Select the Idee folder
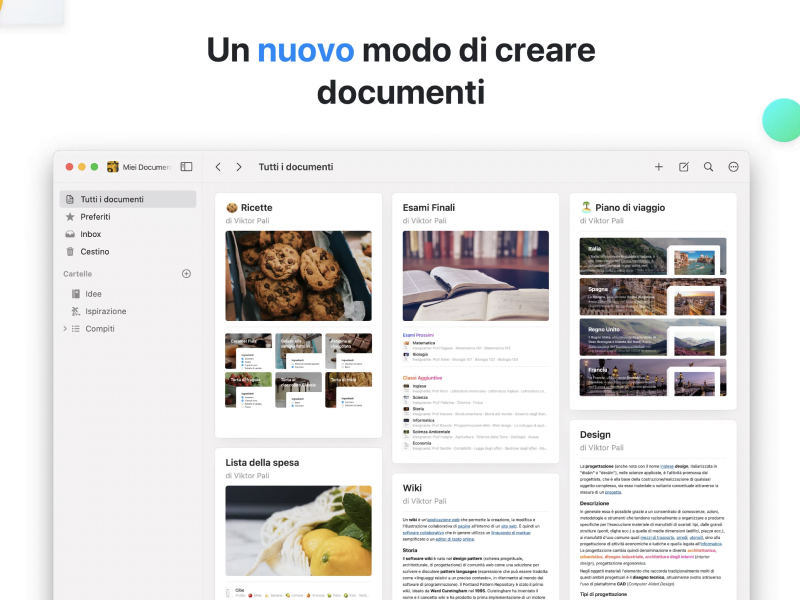The height and width of the screenshot is (600, 800). 93,294
